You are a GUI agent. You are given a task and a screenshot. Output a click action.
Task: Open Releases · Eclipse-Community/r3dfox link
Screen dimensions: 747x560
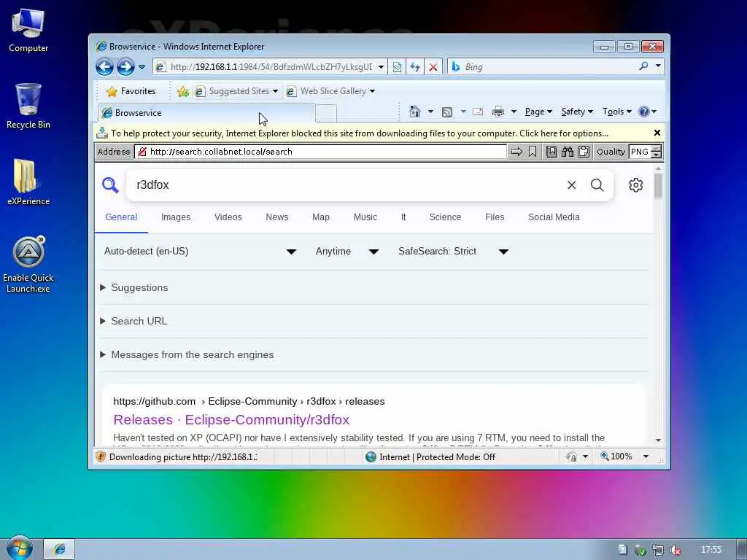click(x=231, y=419)
